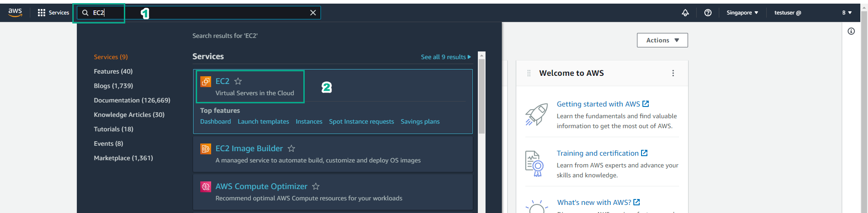This screenshot has height=213, width=868.
Task: Click AWS Compute Optimizer icon
Action: click(206, 186)
